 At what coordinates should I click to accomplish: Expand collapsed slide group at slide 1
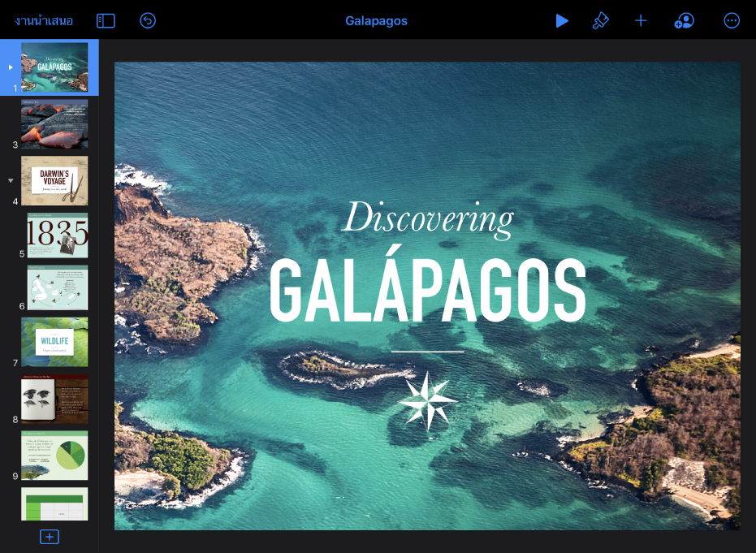click(x=11, y=67)
